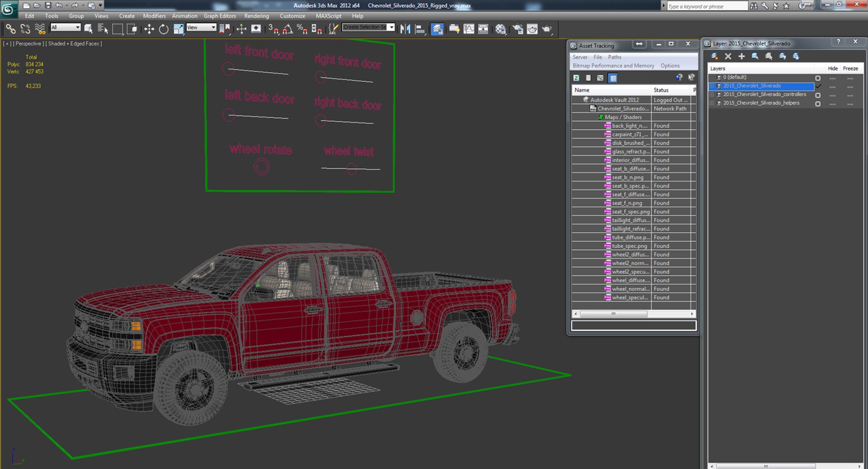
Task: Toggle Percent Snap
Action: point(302,29)
